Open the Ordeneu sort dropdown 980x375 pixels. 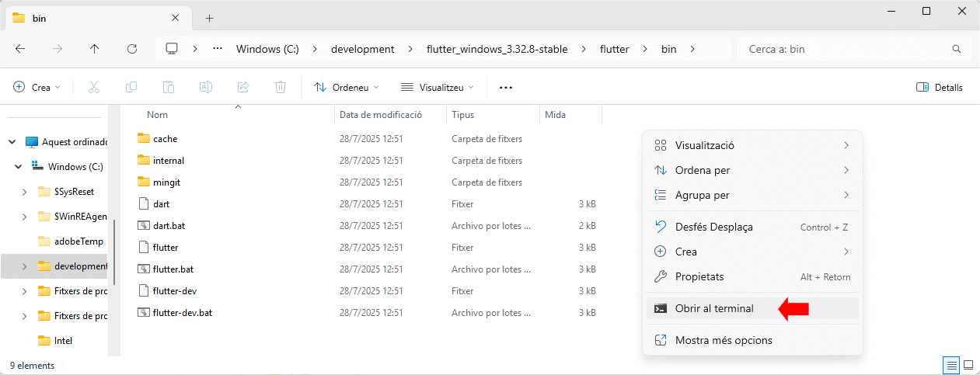[347, 88]
